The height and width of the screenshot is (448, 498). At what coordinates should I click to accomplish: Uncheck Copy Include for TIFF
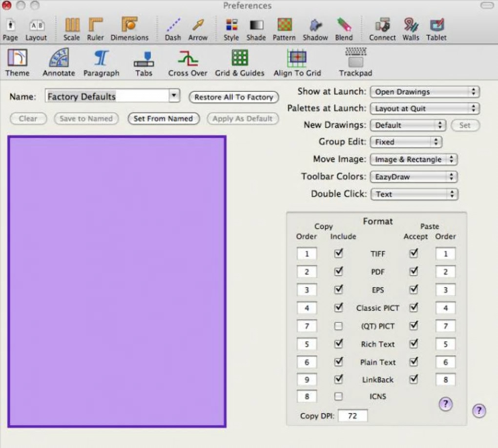coord(338,253)
